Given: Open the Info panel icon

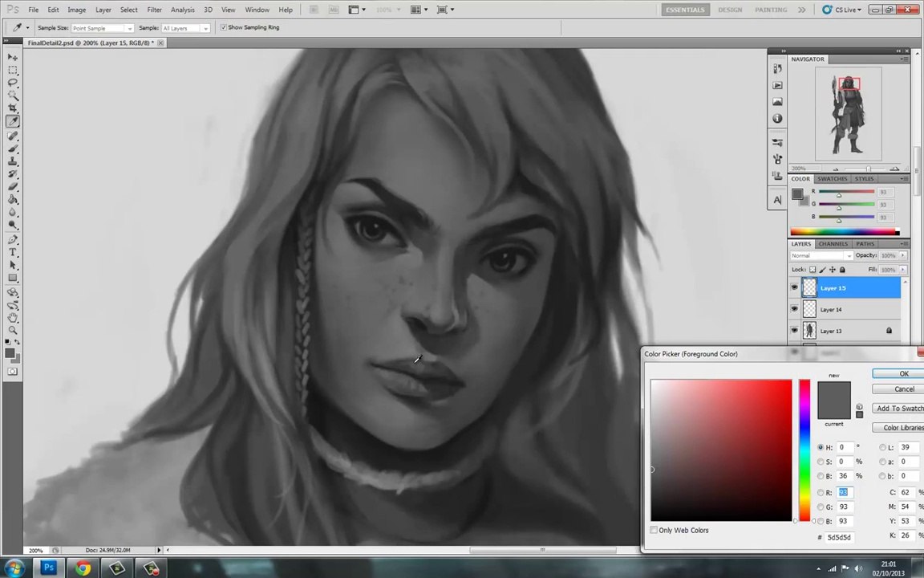Looking at the screenshot, I should tap(777, 119).
